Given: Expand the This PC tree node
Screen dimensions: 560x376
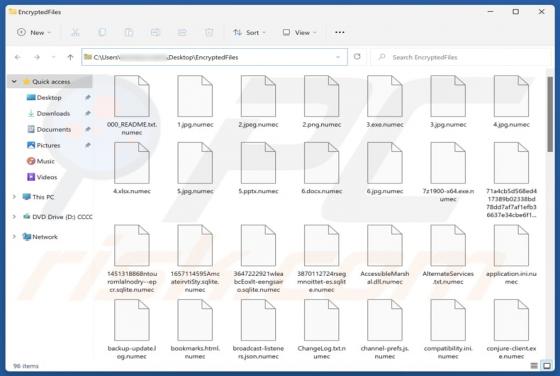Looking at the screenshot, I should pyautogui.click(x=14, y=197).
